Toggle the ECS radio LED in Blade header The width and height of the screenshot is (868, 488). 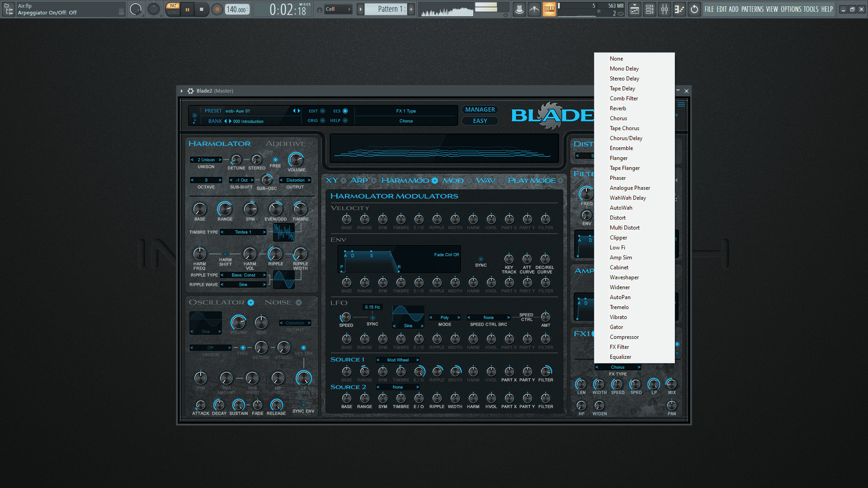pos(345,111)
